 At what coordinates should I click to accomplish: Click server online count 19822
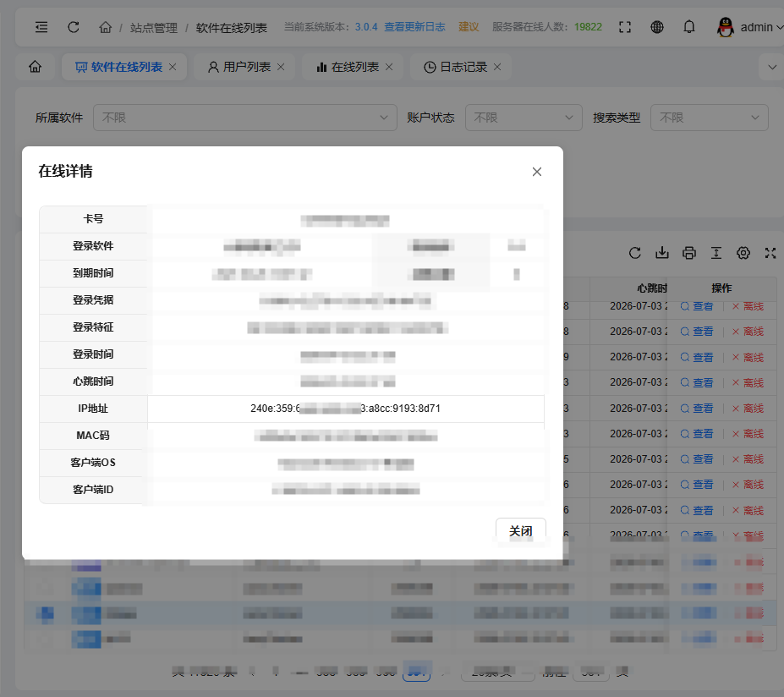pos(588,27)
